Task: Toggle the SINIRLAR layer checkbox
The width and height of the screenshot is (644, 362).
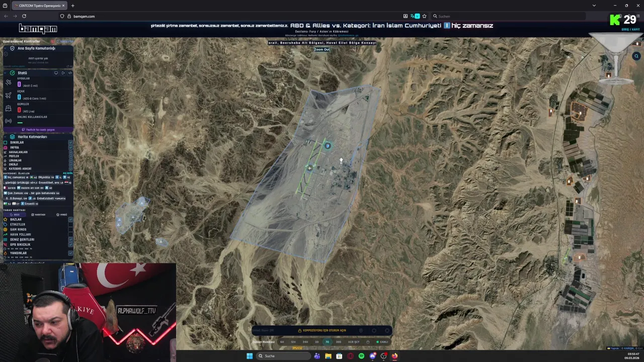Action: pyautogui.click(x=70, y=142)
